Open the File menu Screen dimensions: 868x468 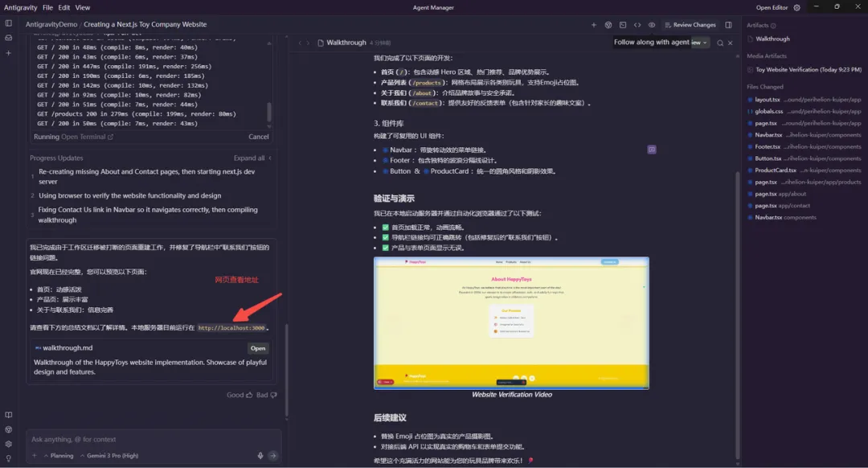tap(47, 8)
